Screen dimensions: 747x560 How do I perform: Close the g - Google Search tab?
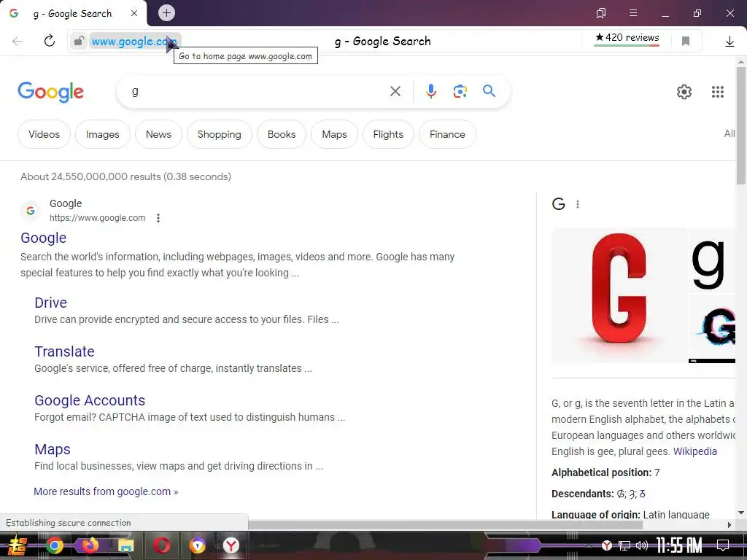134,13
